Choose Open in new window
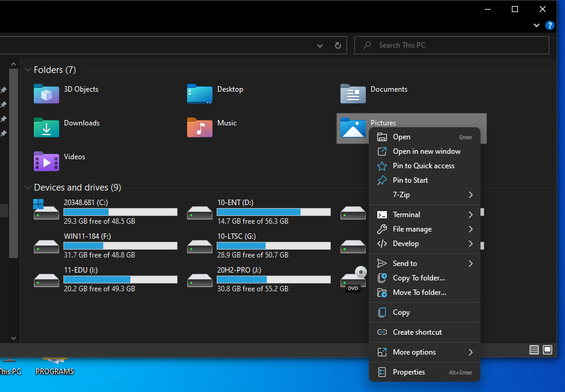This screenshot has width=565, height=392. point(424,151)
